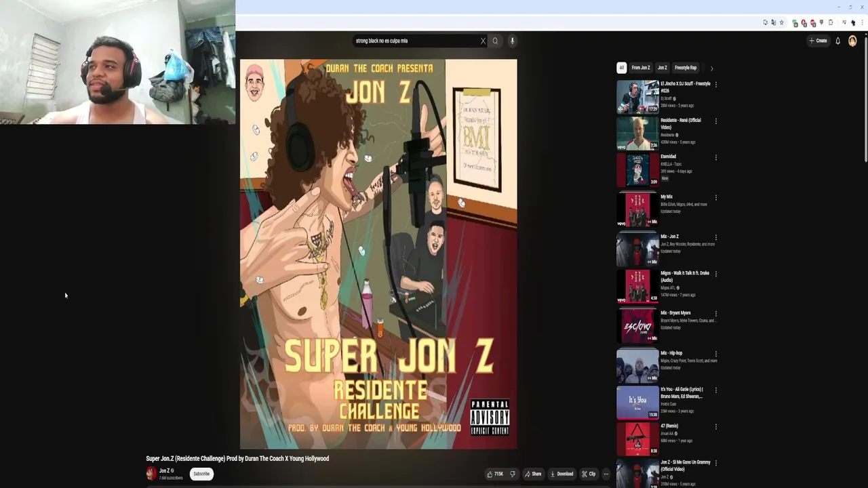Share the video
Image resolution: width=868 pixels, height=488 pixels.
click(533, 474)
